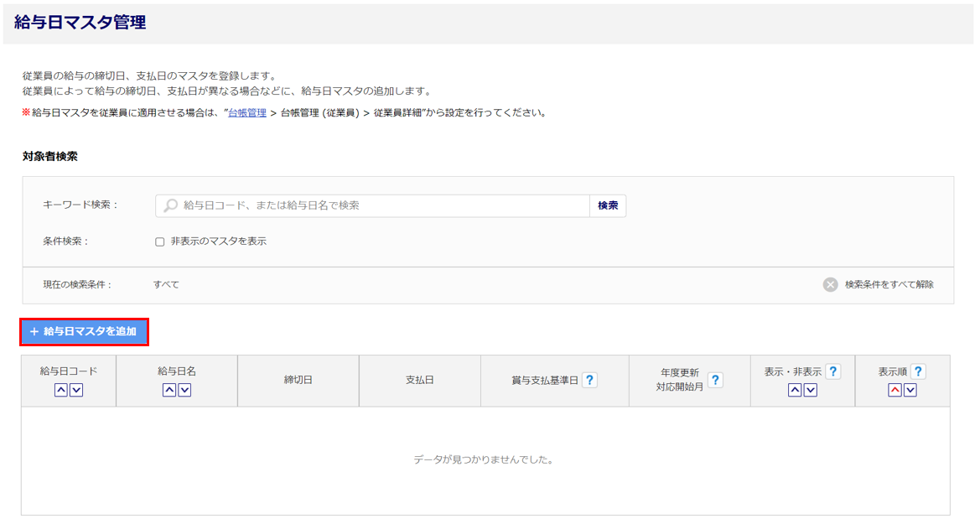Click 給与日マスタを追加 button
Image resolution: width=980 pixels, height=524 pixels.
pos(84,332)
